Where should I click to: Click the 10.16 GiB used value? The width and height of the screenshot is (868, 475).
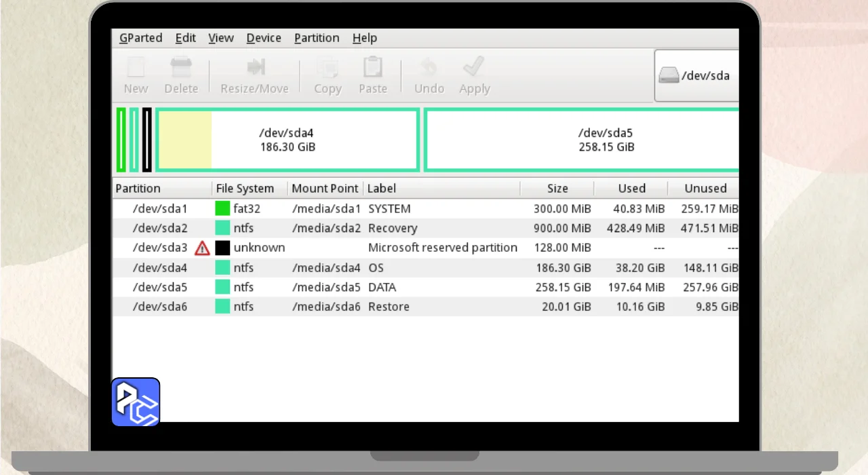639,307
